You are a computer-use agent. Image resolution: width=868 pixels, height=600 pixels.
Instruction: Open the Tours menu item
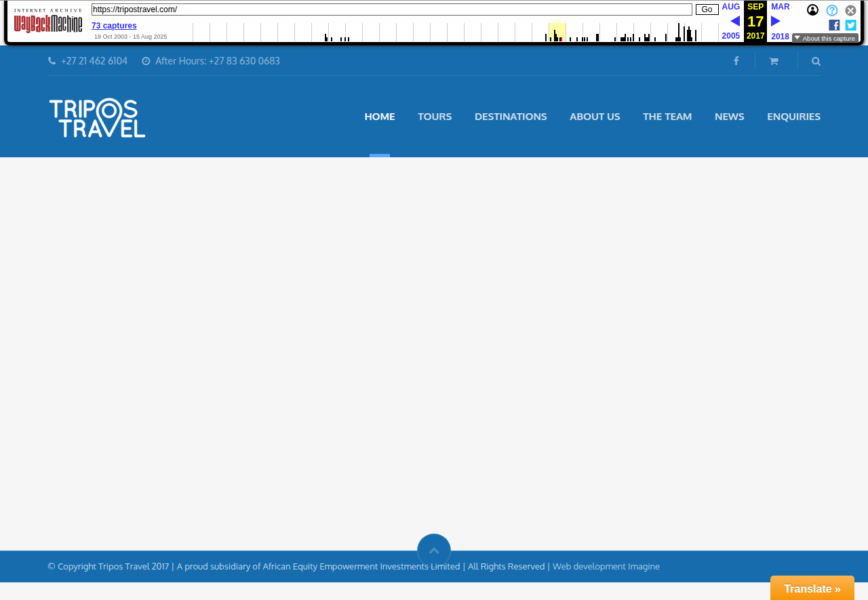(435, 117)
